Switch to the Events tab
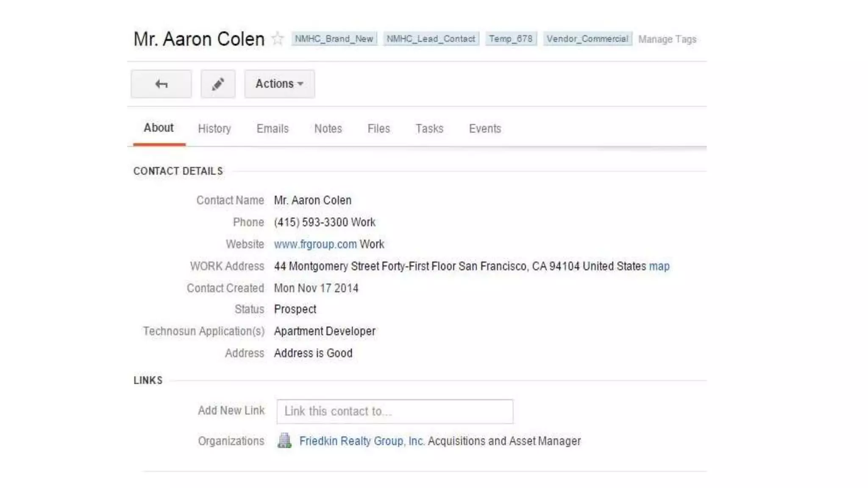The width and height of the screenshot is (868, 488). click(x=485, y=128)
